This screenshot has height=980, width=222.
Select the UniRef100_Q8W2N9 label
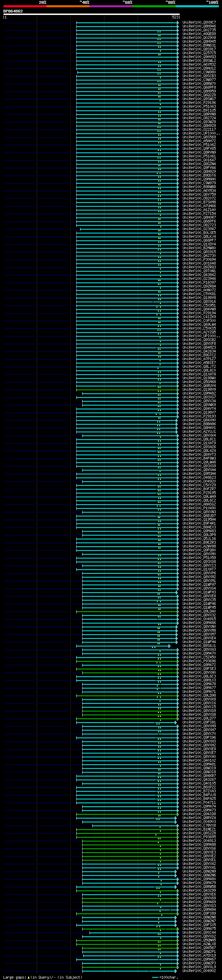(x=199, y=872)
